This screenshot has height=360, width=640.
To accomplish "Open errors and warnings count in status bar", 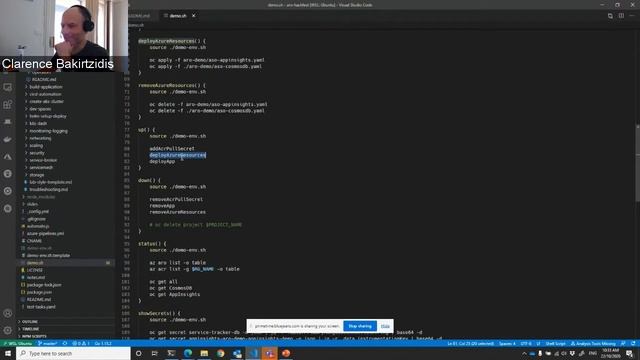I will click(81, 343).
